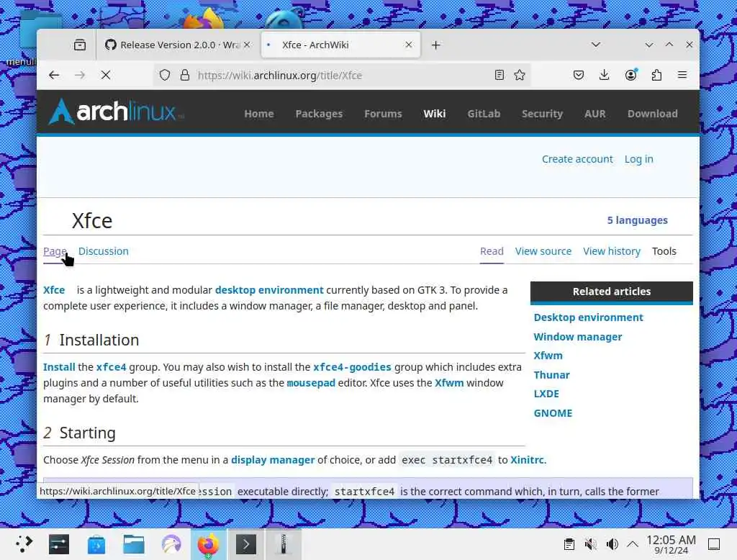Screen dimensions: 737x560
Task: Stop loading the page
Action: pos(106,76)
